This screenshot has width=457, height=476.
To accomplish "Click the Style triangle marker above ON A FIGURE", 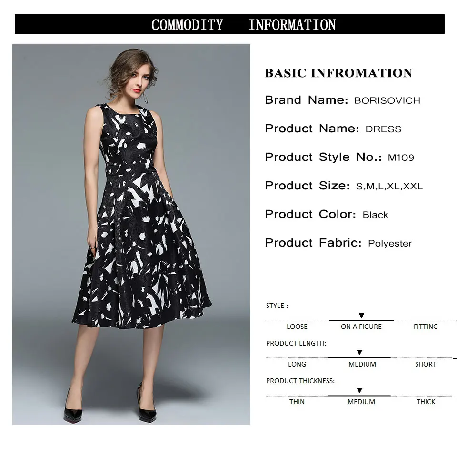I will (x=361, y=316).
